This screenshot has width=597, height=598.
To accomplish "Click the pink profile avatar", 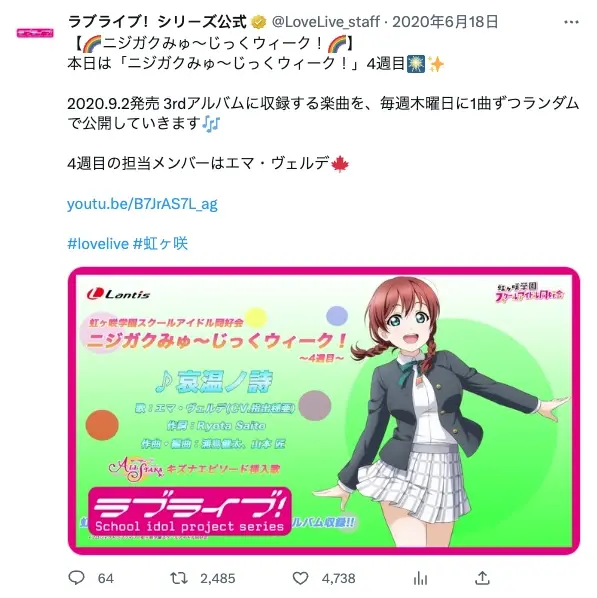I will (x=35, y=33).
